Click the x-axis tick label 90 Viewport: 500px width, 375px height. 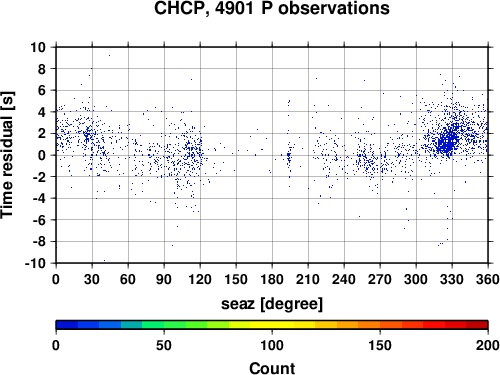click(x=164, y=279)
